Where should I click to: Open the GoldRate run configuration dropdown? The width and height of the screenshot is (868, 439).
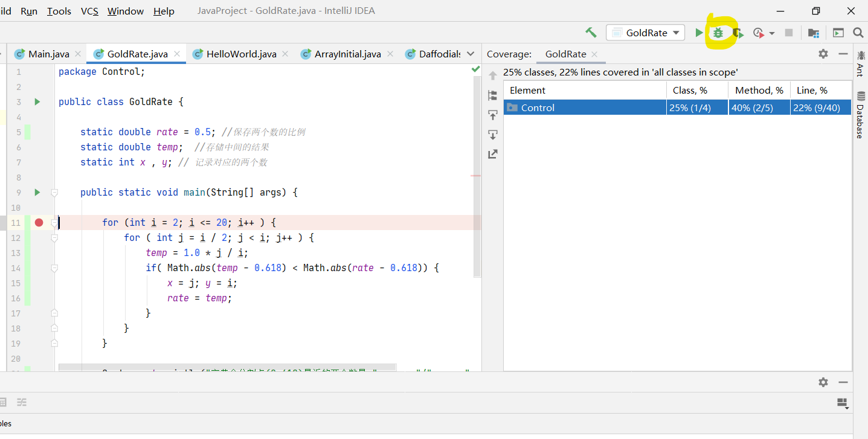(x=645, y=33)
